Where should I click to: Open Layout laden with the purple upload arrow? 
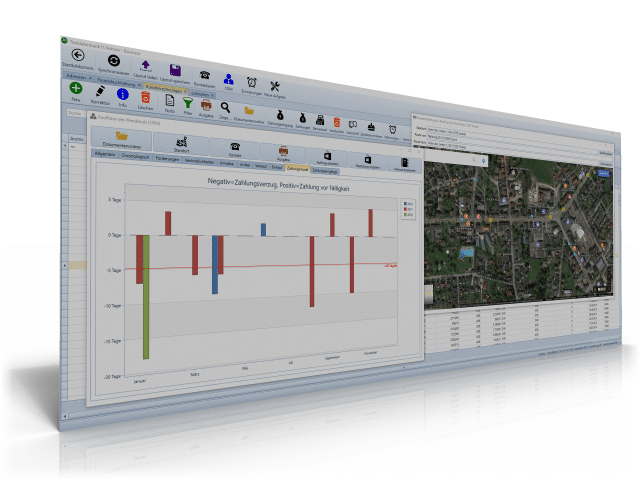tap(146, 66)
